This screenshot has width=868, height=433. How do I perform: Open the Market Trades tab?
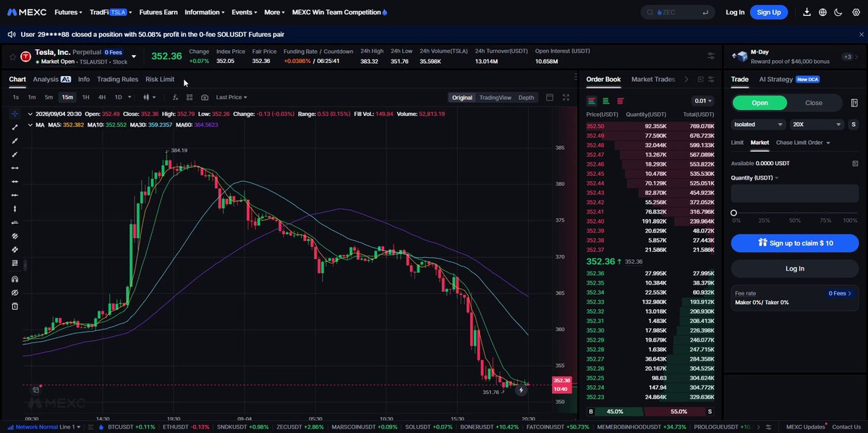(x=653, y=79)
